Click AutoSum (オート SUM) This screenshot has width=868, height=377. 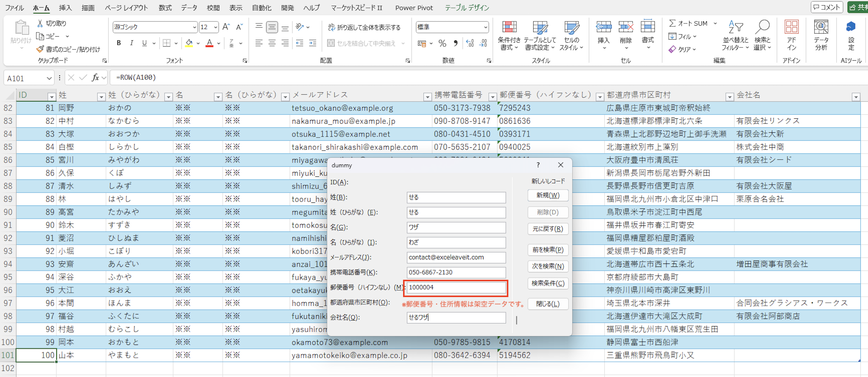[688, 23]
